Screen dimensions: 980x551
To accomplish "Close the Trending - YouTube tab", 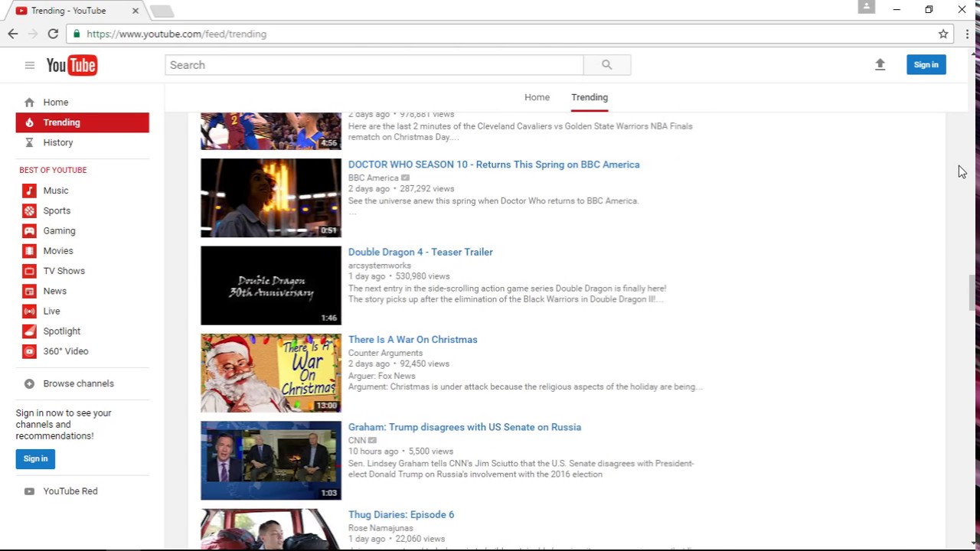I will coord(136,11).
